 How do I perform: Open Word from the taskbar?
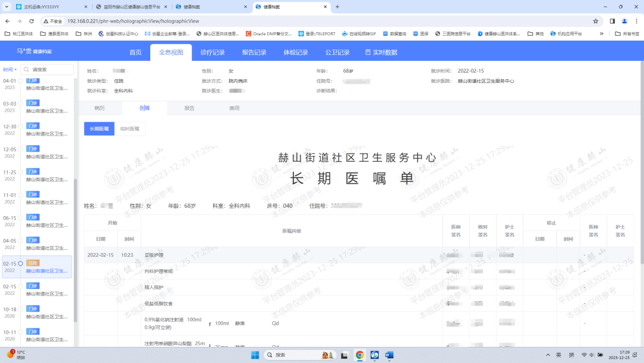(x=389, y=355)
